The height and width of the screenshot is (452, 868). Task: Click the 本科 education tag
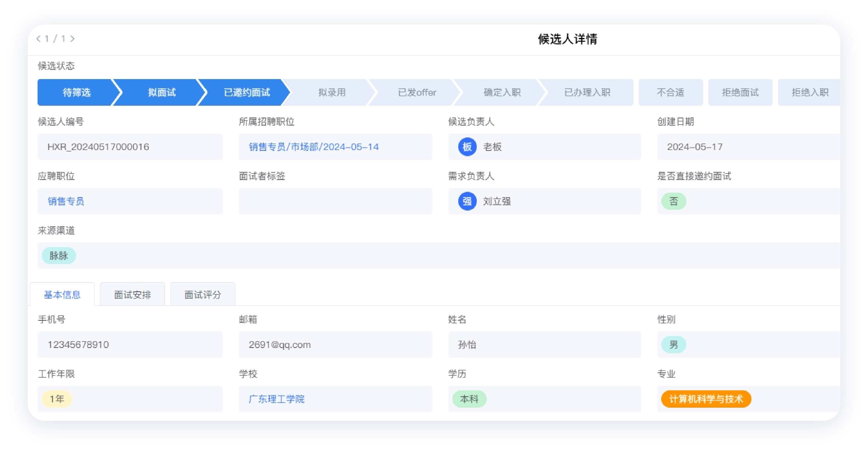pos(469,399)
